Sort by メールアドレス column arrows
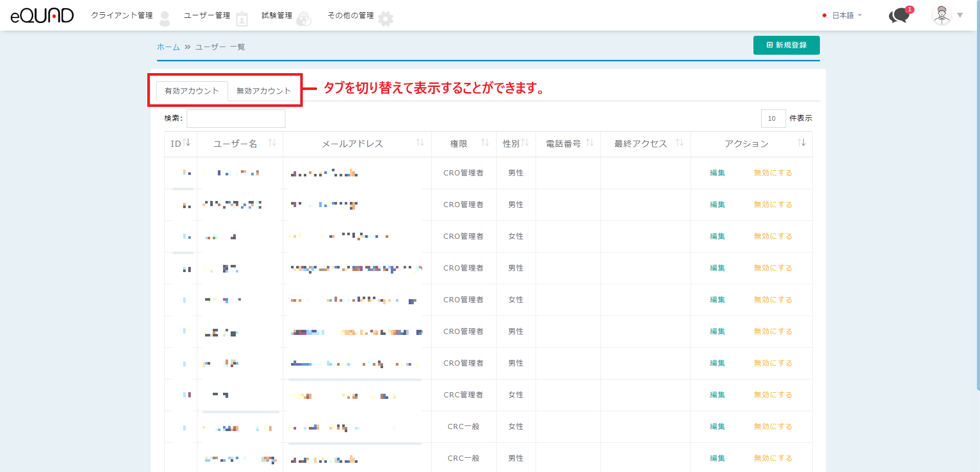 click(420, 143)
